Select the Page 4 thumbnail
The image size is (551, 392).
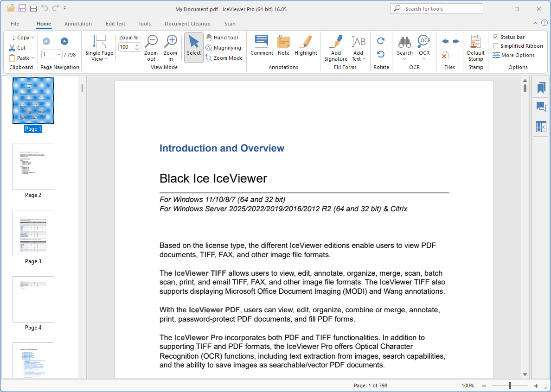[x=33, y=299]
